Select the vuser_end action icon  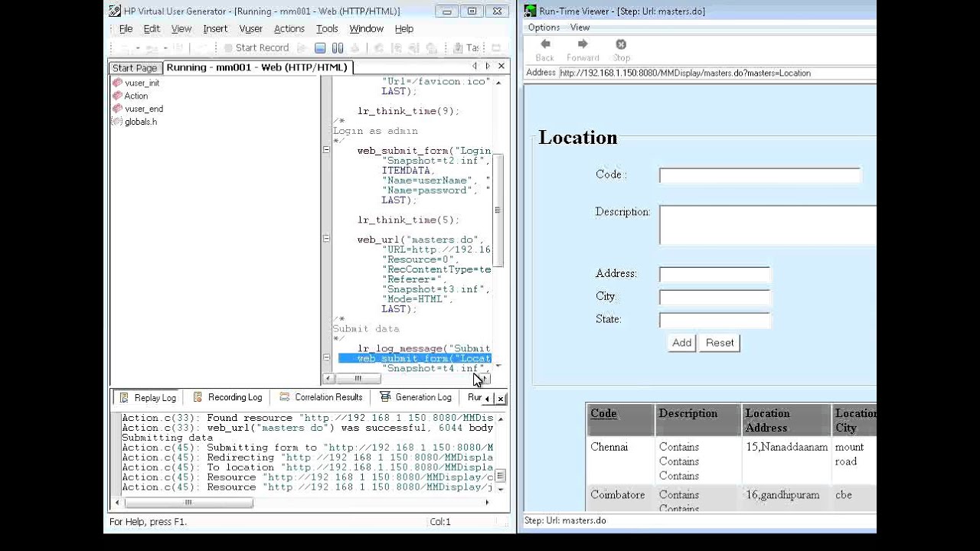pyautogui.click(x=117, y=109)
